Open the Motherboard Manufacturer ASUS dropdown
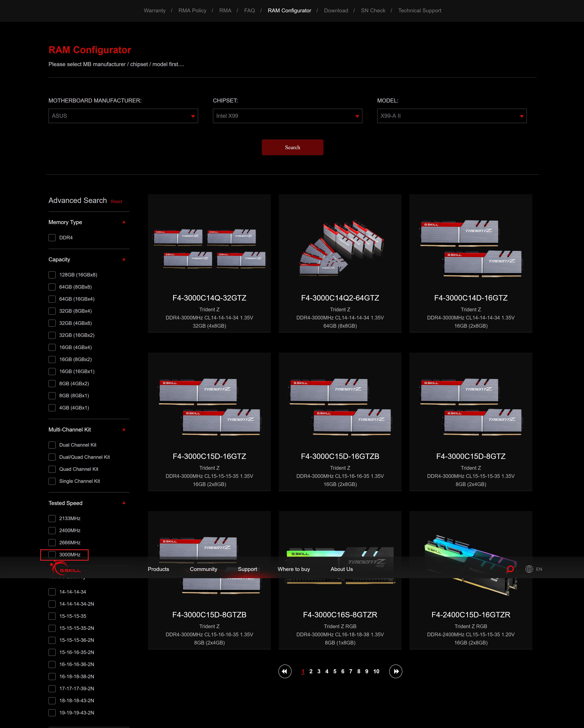Image resolution: width=584 pixels, height=728 pixels. [x=123, y=116]
